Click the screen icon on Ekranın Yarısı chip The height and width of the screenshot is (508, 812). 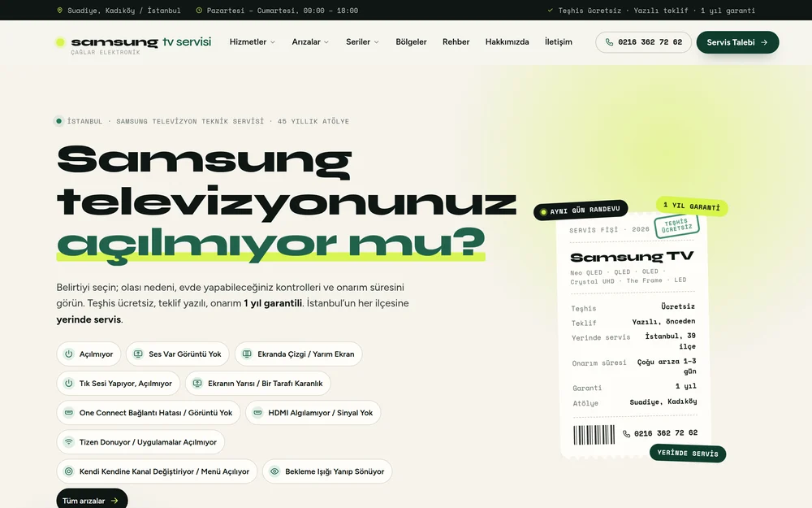[197, 384]
